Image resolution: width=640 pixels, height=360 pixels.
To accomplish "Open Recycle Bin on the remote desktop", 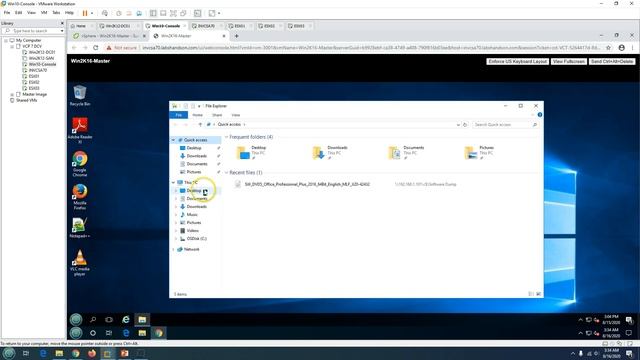I will (80, 95).
